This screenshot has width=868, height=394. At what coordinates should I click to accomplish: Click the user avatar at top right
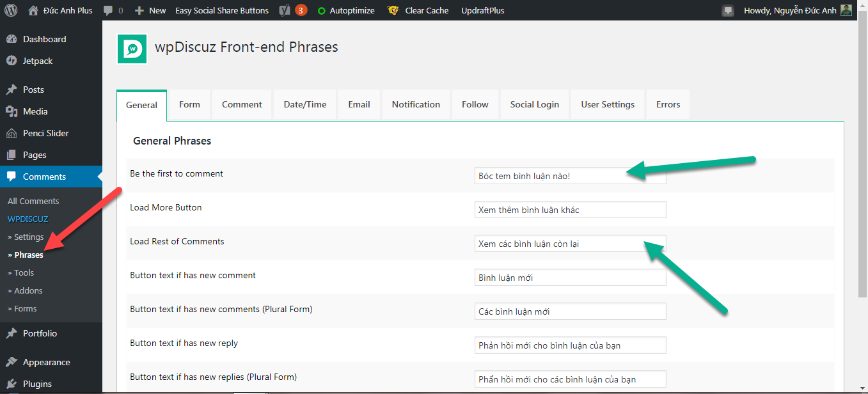pos(846,10)
